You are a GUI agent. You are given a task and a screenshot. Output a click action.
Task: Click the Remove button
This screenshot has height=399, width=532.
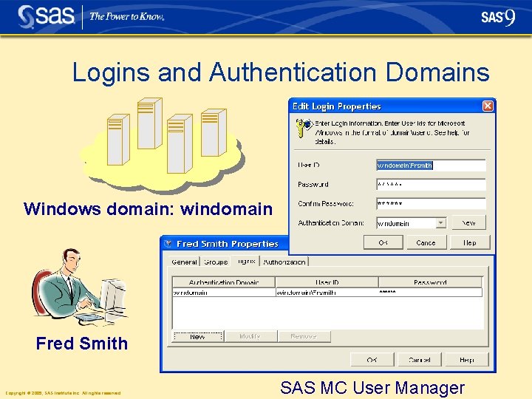(304, 336)
